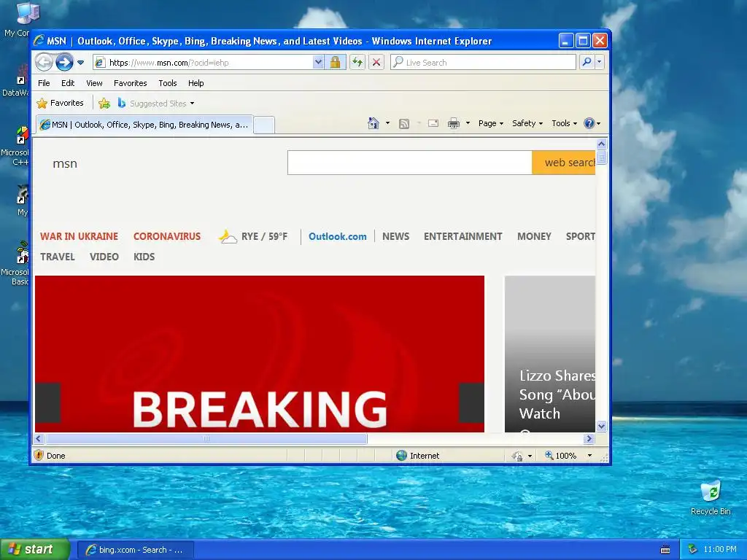
Task: Click the Home page icon
Action: coord(373,123)
